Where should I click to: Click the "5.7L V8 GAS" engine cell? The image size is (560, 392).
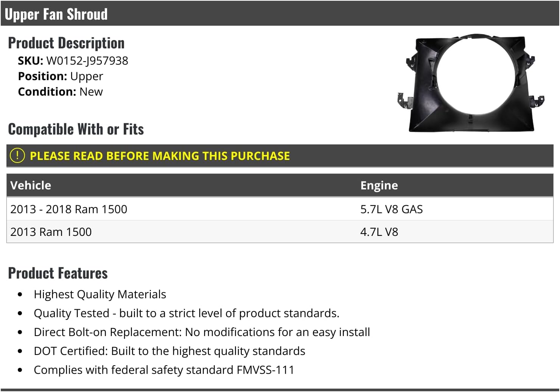tap(391, 209)
